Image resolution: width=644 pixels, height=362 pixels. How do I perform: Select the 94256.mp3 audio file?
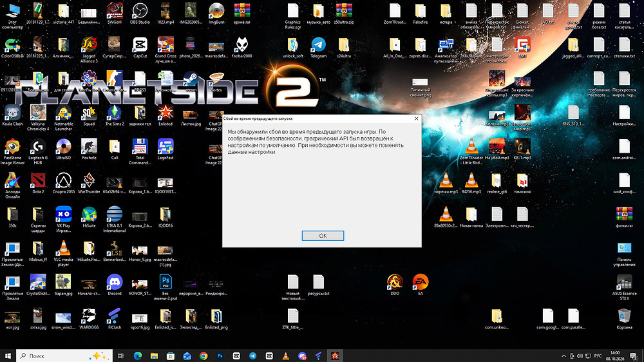(471, 184)
